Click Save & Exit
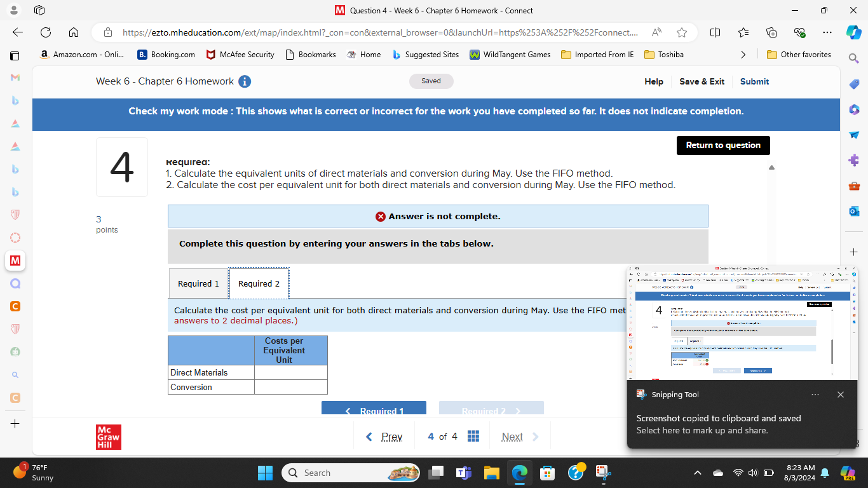868x488 pixels. pos(702,81)
